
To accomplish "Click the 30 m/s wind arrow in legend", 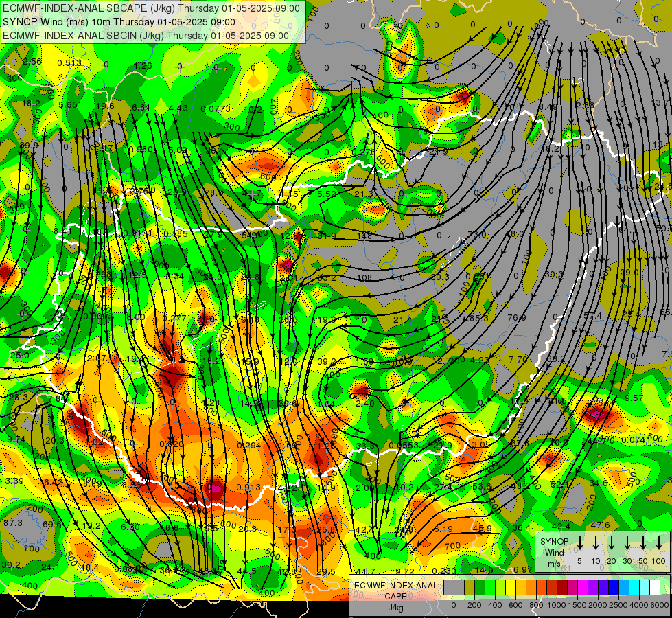I will point(627,543).
